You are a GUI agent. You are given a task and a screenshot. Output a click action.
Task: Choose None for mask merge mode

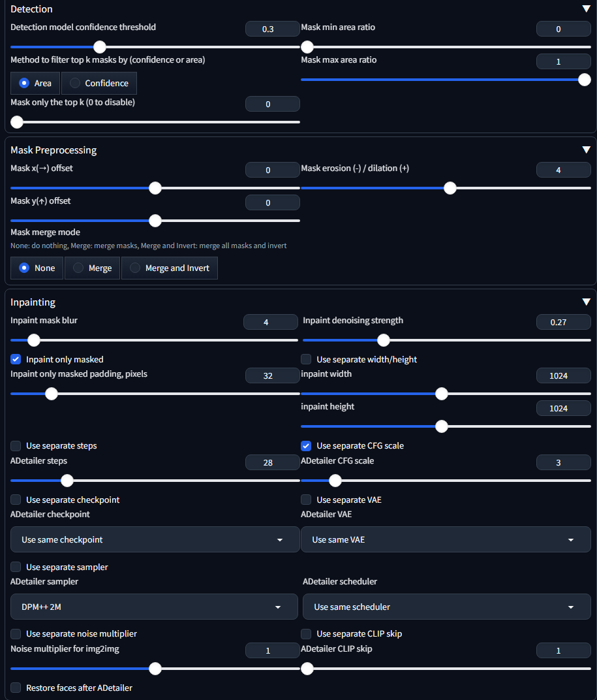[37, 268]
